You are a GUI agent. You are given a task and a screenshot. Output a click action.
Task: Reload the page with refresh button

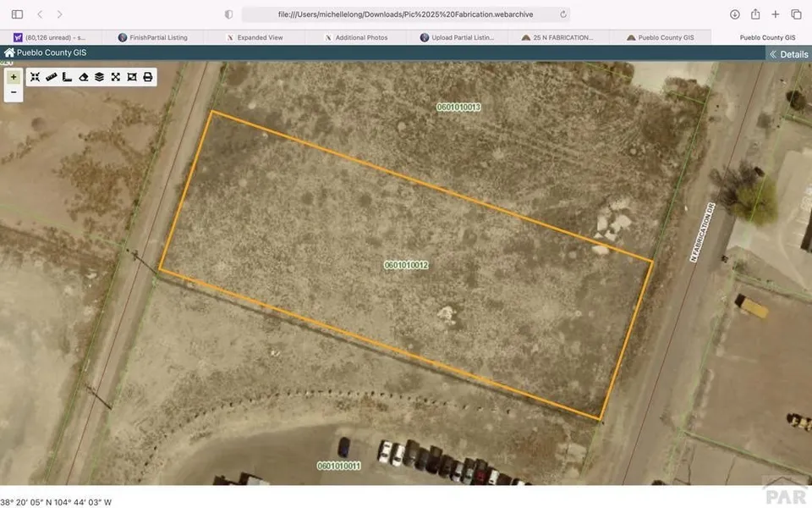click(563, 14)
